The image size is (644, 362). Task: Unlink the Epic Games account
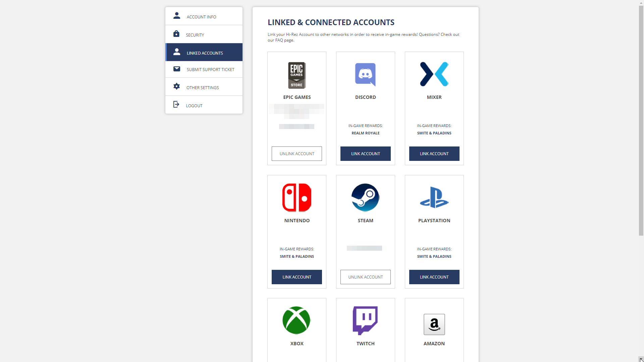click(x=297, y=154)
